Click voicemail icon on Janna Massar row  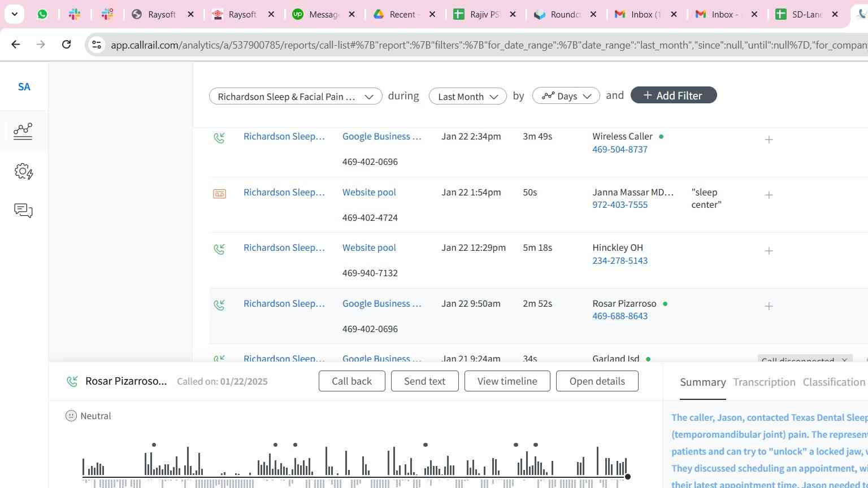pos(219,194)
